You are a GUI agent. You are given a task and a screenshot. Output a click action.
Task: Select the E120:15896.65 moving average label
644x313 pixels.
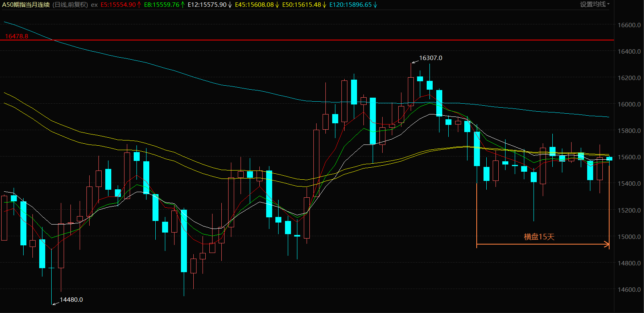click(x=353, y=5)
